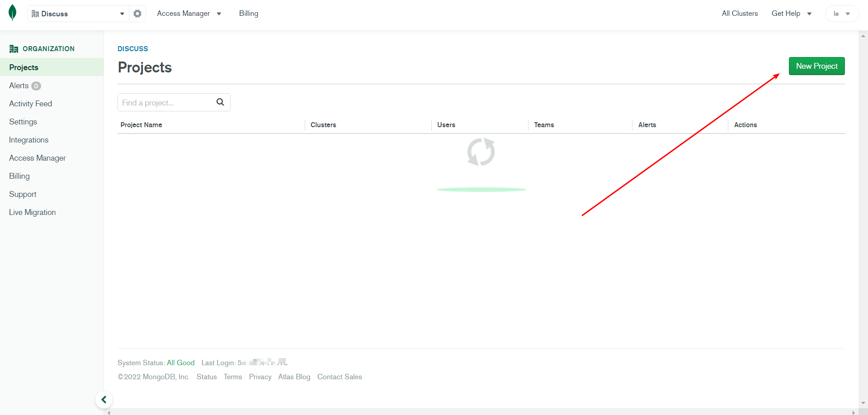This screenshot has height=415, width=868.
Task: Click the MongoDB leaf logo
Action: pyautogui.click(x=13, y=13)
